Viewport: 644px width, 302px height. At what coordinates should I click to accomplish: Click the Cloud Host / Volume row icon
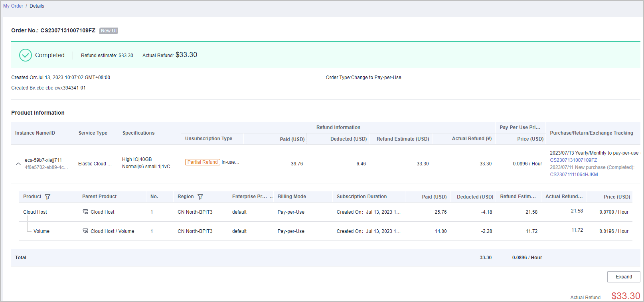click(85, 231)
